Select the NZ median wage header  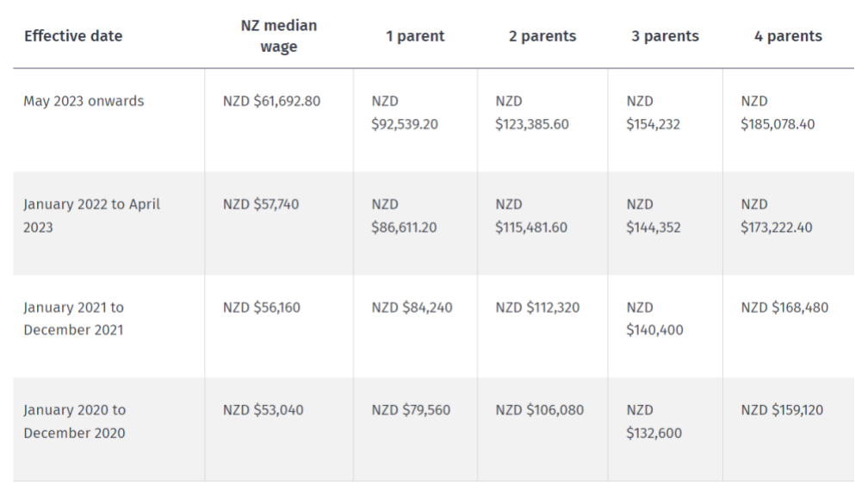(278, 36)
